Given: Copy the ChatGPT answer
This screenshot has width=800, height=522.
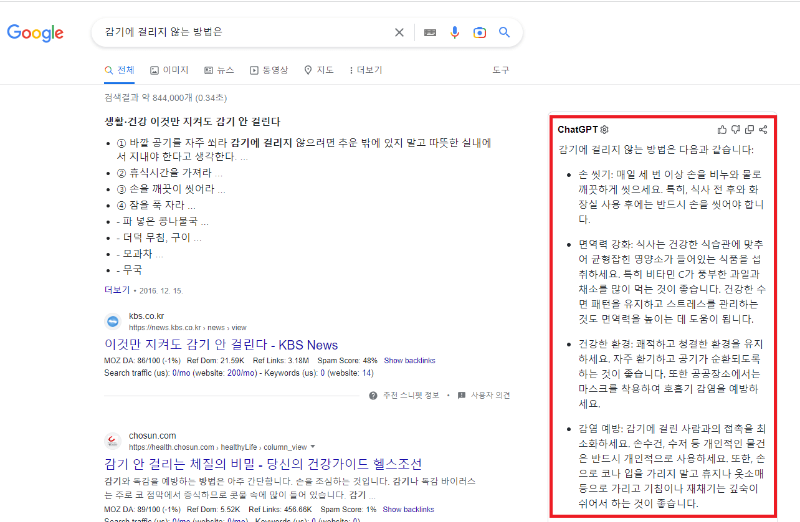Looking at the screenshot, I should 749,130.
